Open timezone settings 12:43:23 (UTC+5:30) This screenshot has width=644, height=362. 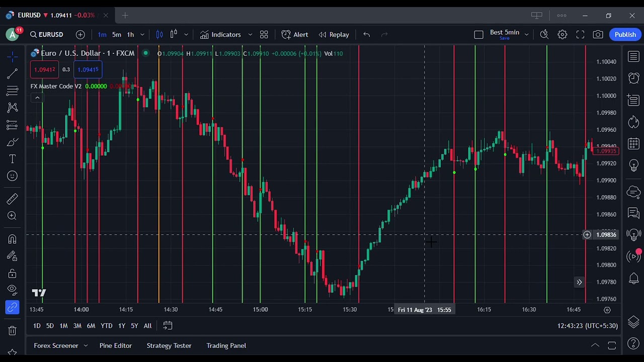(587, 326)
